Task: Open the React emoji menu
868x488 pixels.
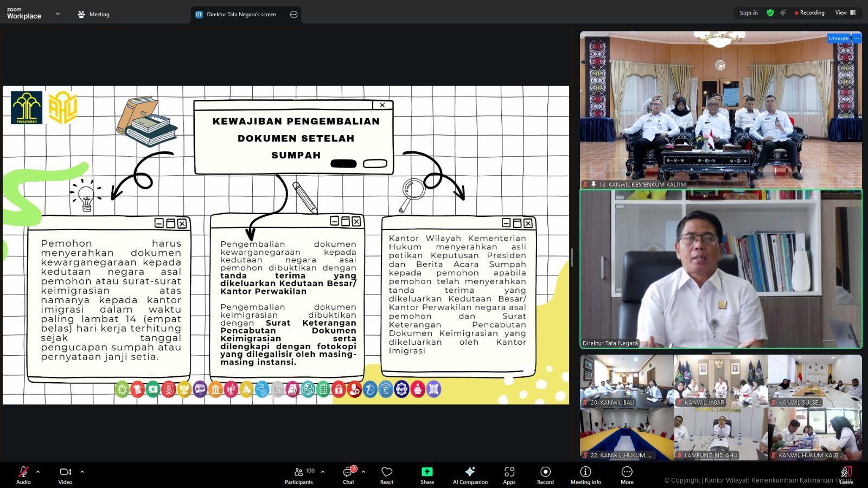Action: click(387, 475)
